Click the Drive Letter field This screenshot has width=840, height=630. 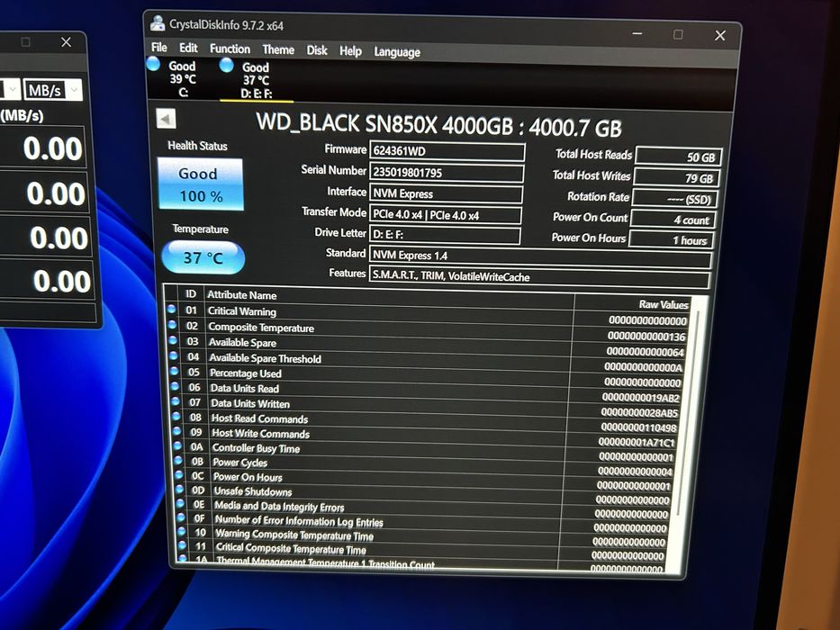click(x=445, y=235)
